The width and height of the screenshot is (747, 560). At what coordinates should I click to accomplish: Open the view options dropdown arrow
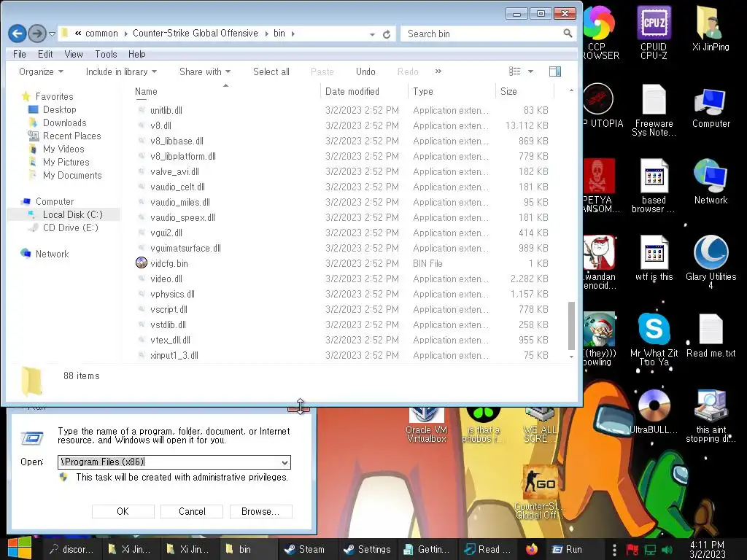[530, 71]
